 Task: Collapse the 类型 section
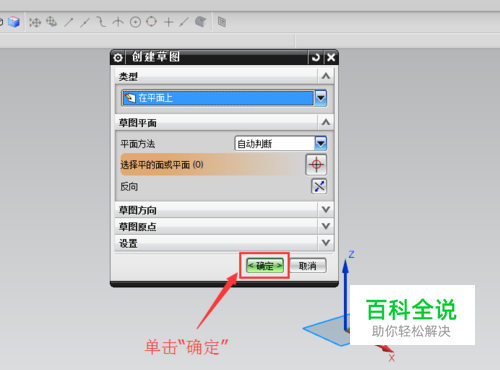[x=326, y=76]
